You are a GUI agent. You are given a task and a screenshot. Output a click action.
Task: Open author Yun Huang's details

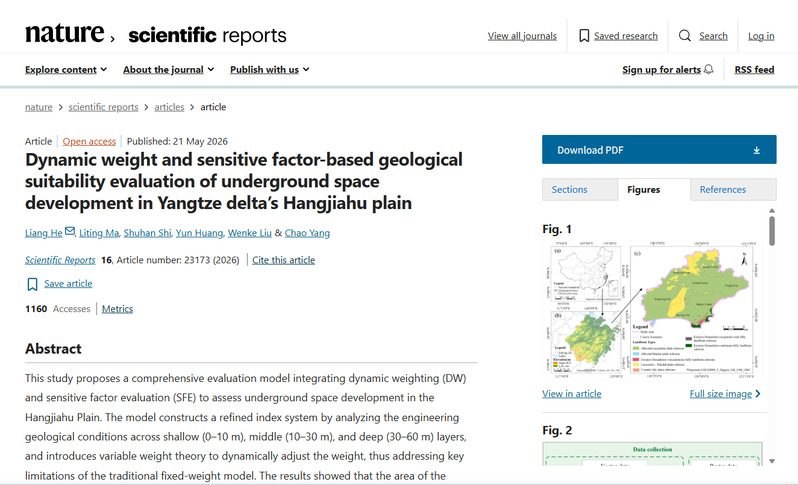coord(200,233)
